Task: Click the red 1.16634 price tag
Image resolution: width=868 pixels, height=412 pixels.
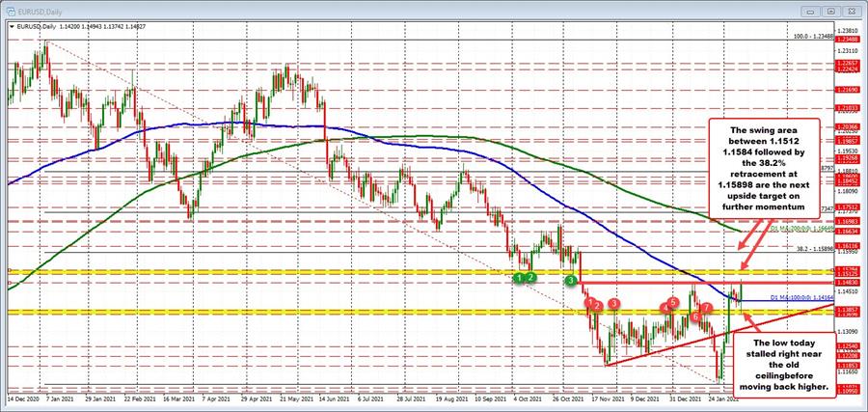Action: (x=846, y=232)
